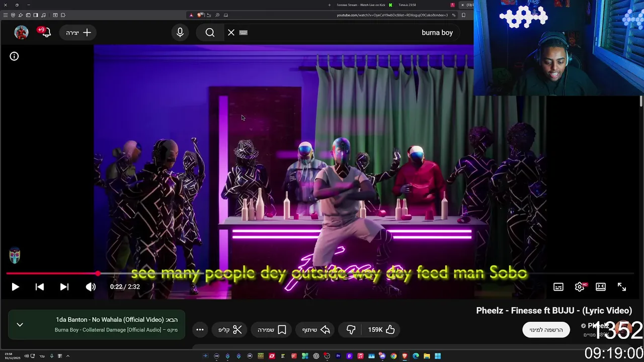Image resolution: width=644 pixels, height=362 pixels.
Task: Open the video info card icon
Action: coord(14,56)
